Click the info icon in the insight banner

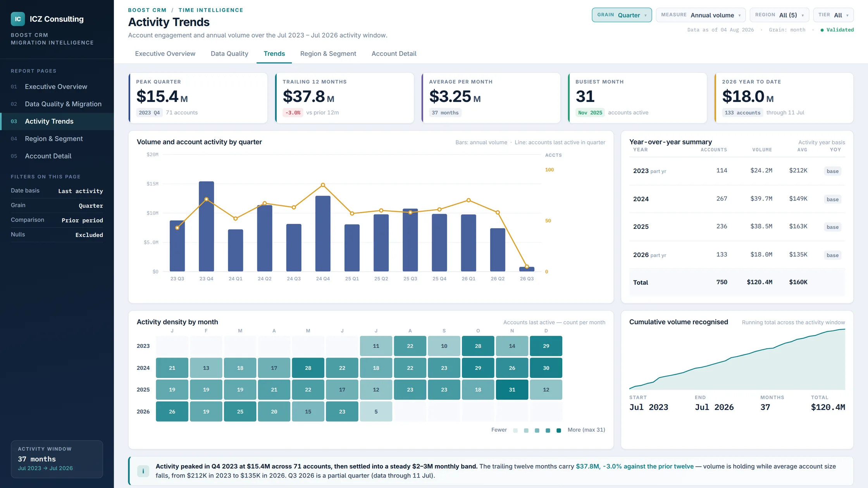(143, 471)
